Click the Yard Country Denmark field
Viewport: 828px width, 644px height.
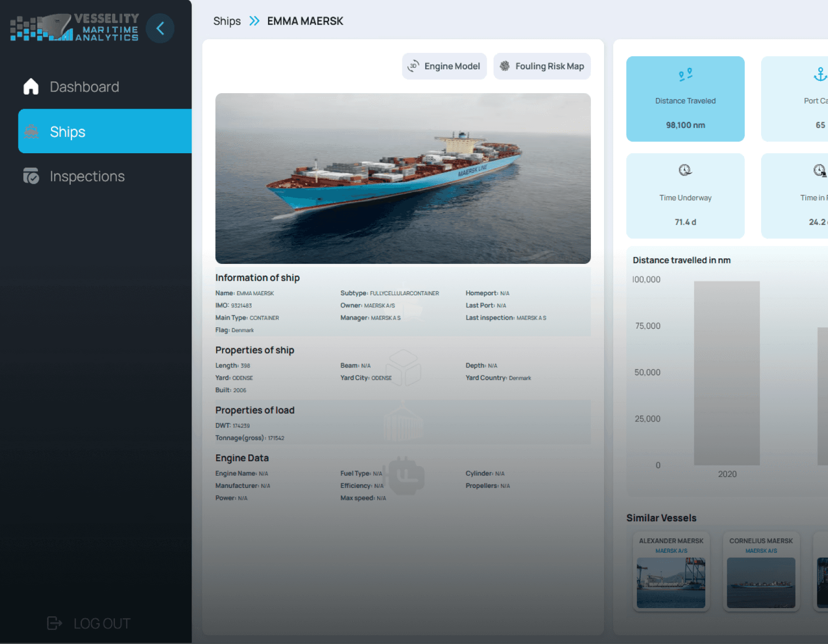pyautogui.click(x=498, y=378)
